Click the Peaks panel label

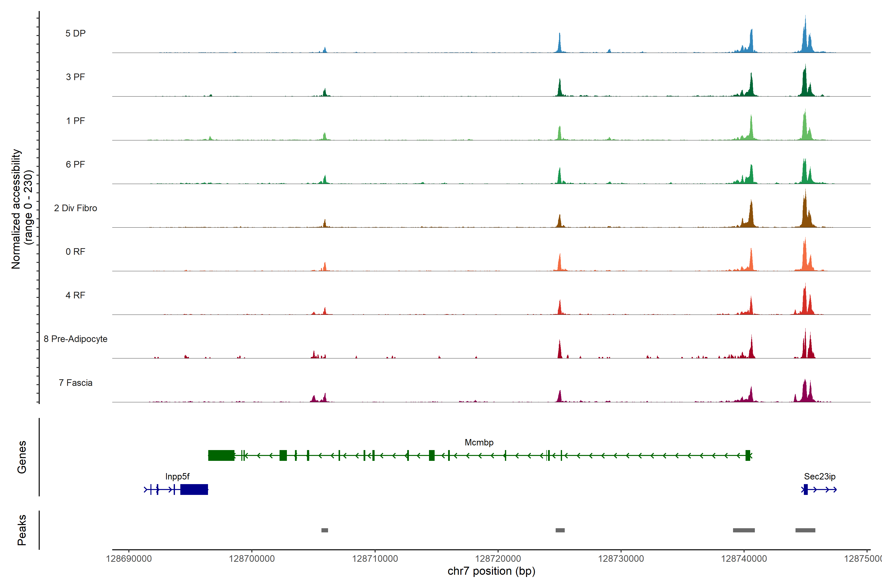pyautogui.click(x=22, y=530)
